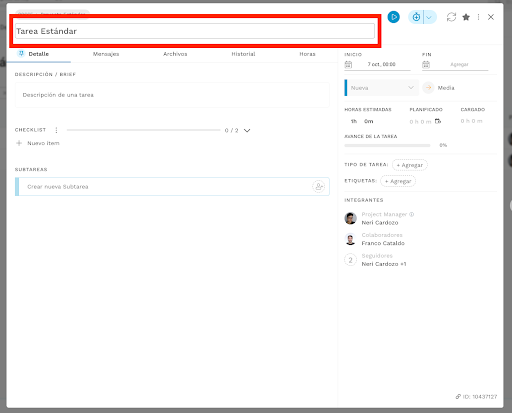Click the Seguidores count circle
The image size is (512, 413).
coord(350,260)
